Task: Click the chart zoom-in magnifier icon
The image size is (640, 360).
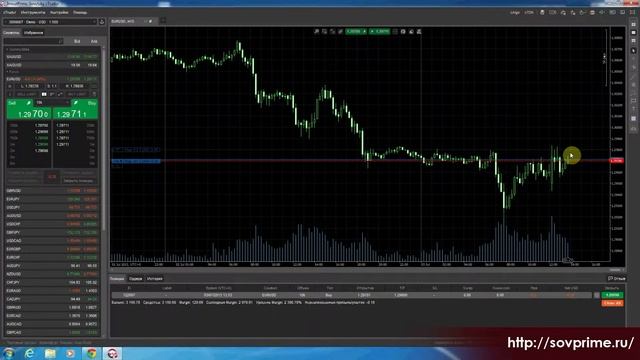Action: pos(316,31)
